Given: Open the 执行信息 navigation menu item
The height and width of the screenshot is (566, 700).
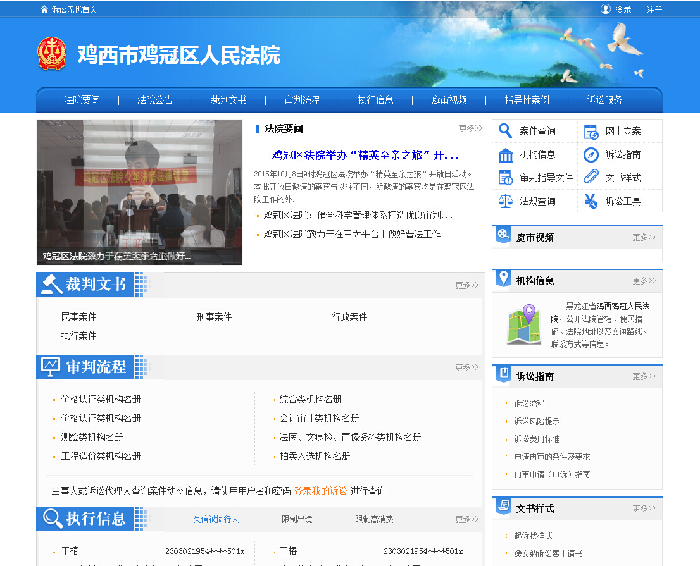Looking at the screenshot, I should click(x=374, y=100).
